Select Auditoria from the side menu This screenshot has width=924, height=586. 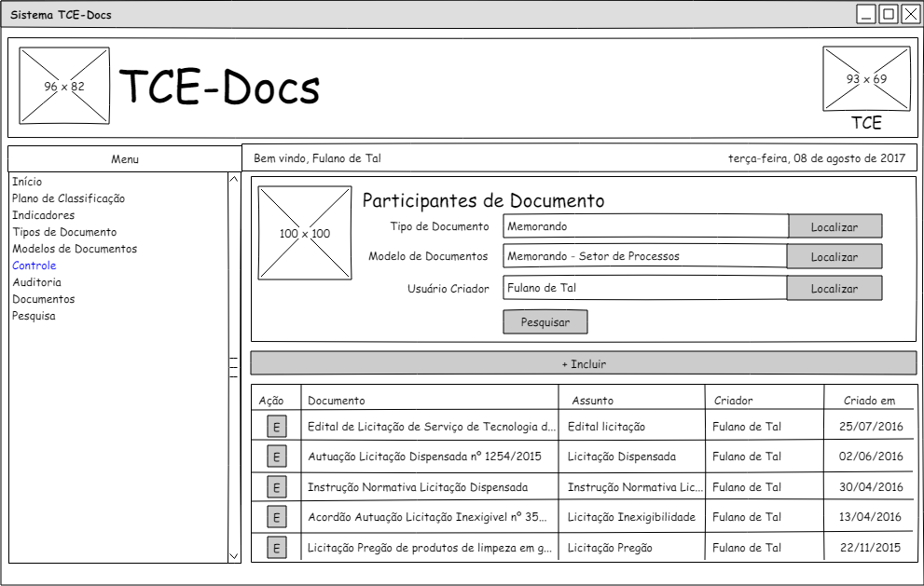click(37, 282)
